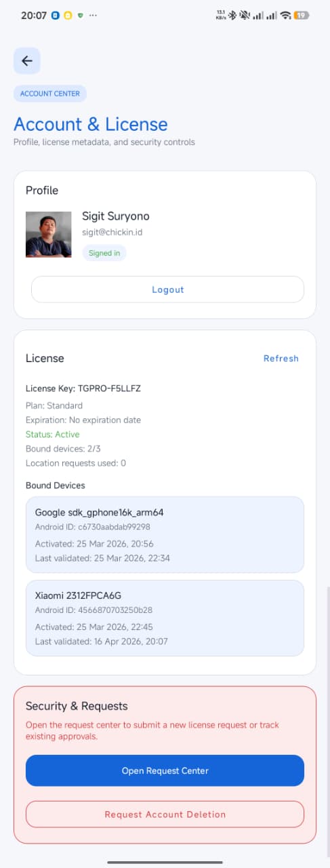Select the Xiaomi 2312FPCA6G device card
The width and height of the screenshot is (330, 868).
tap(165, 618)
